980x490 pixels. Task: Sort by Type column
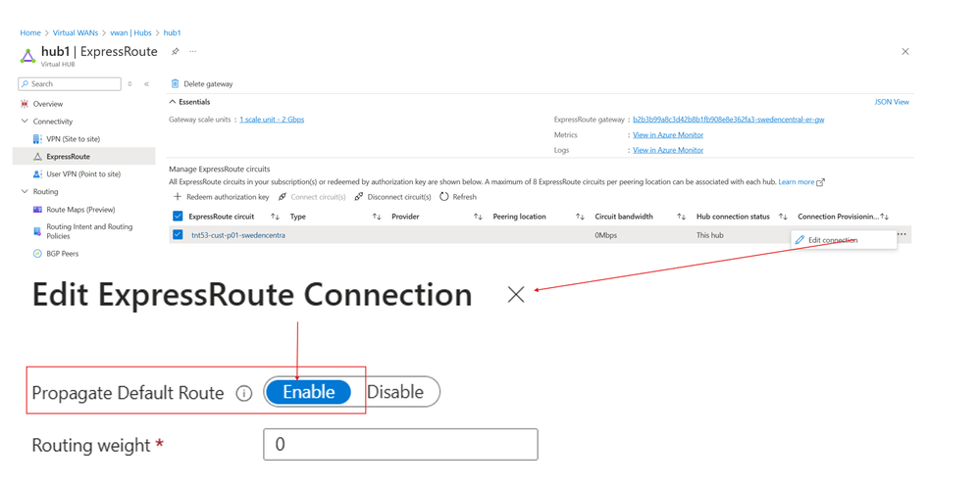click(377, 217)
